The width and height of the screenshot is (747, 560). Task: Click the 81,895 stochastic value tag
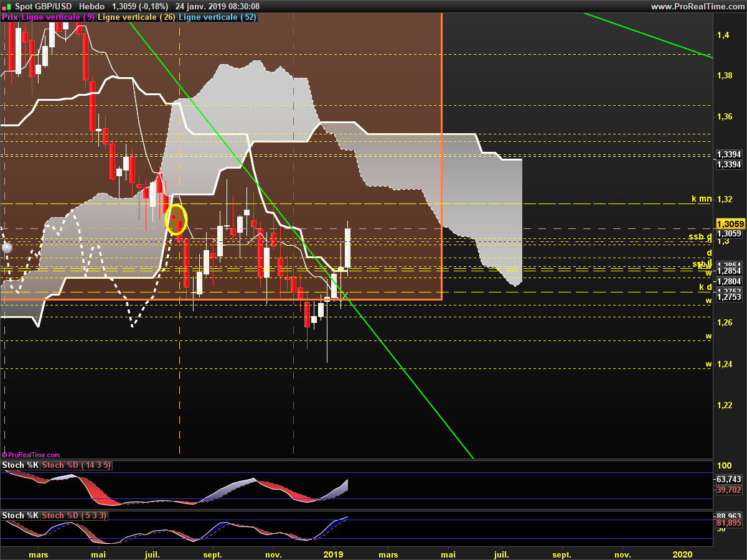(x=729, y=523)
